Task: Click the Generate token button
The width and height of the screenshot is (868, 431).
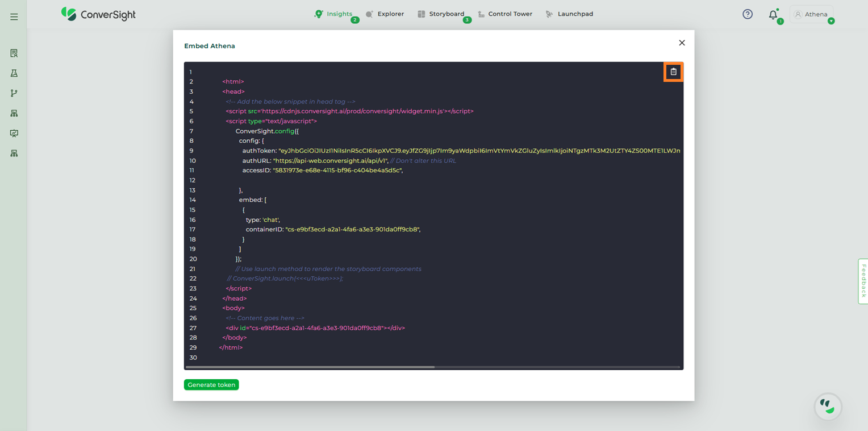Action: tap(211, 385)
